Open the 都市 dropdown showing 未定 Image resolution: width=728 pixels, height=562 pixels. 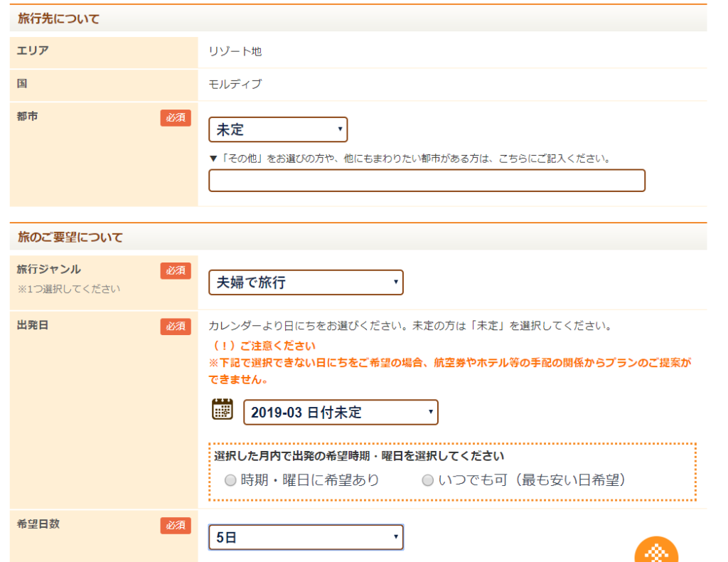coord(278,130)
